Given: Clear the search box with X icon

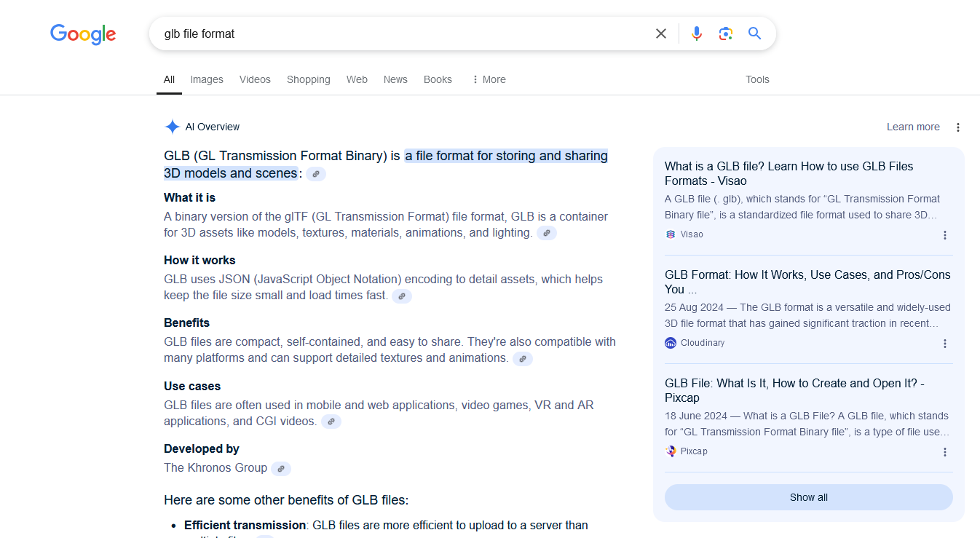Looking at the screenshot, I should click(661, 33).
